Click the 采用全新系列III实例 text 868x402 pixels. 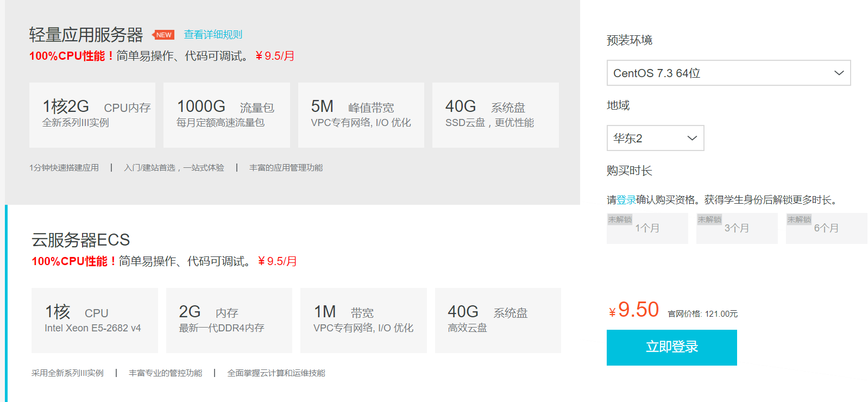[67, 373]
